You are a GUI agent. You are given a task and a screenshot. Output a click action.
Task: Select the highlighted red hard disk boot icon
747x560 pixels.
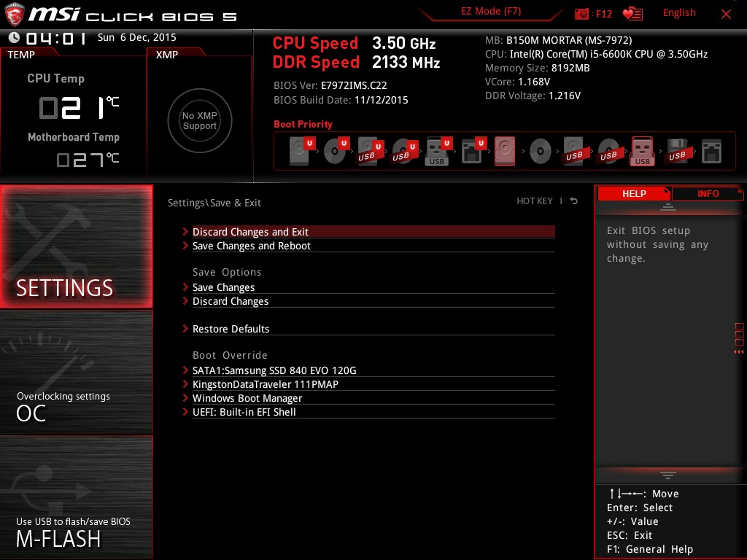pos(505,152)
